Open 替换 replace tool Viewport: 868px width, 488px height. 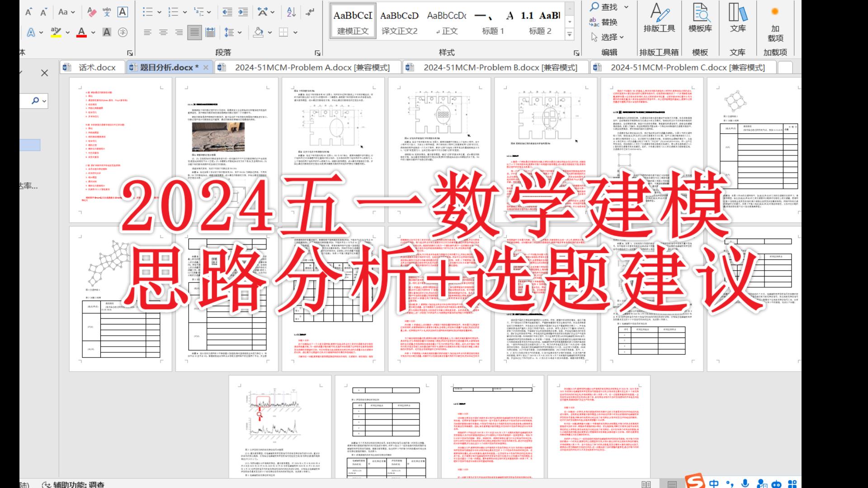click(604, 22)
